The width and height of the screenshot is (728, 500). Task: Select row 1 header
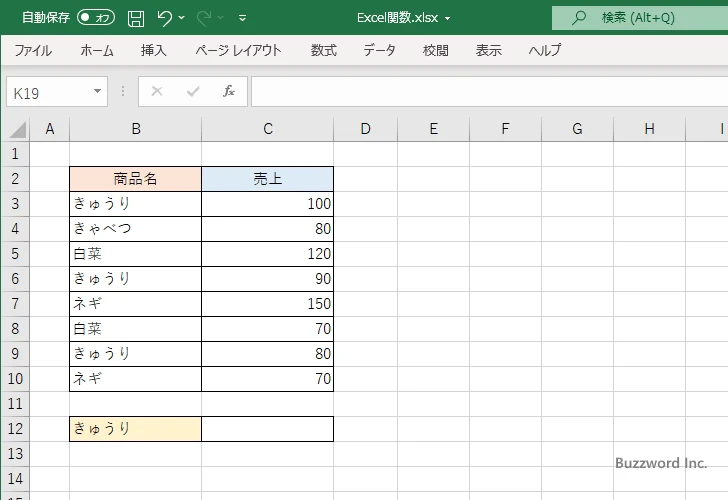tap(15, 154)
